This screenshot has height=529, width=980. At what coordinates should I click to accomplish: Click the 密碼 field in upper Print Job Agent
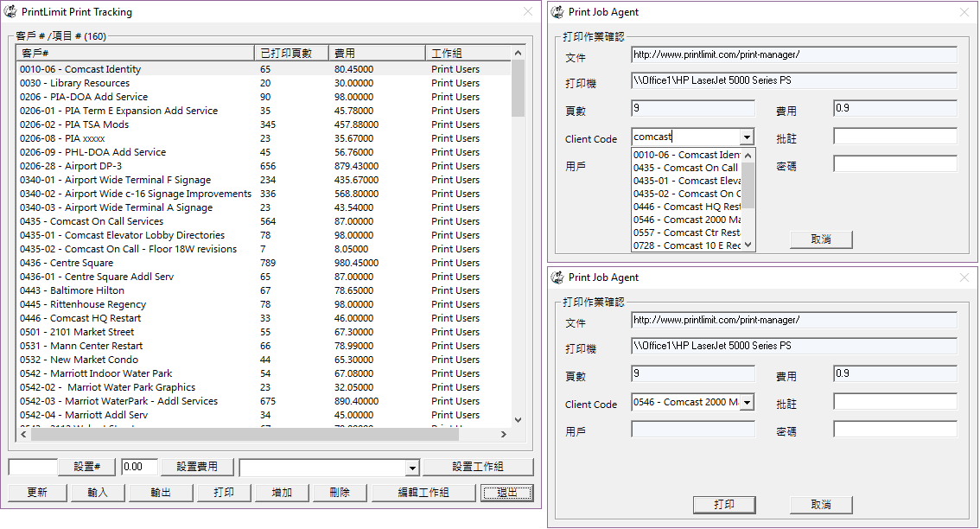[x=895, y=164]
